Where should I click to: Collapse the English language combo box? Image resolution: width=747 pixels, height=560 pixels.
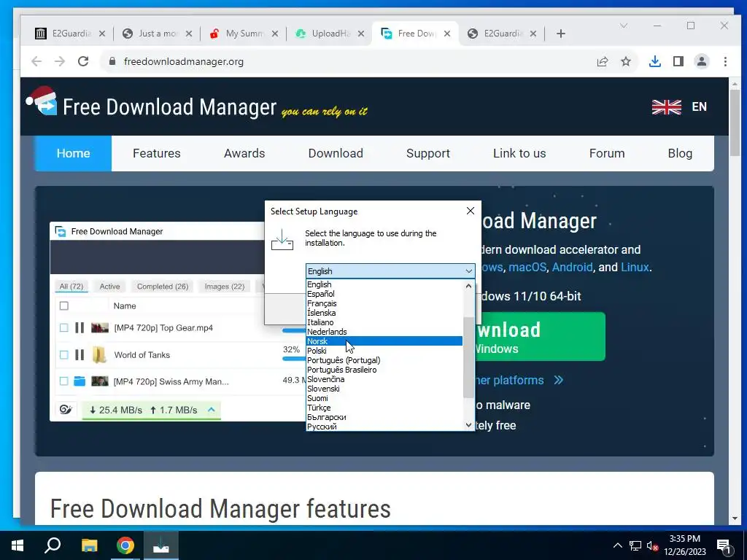(469, 271)
